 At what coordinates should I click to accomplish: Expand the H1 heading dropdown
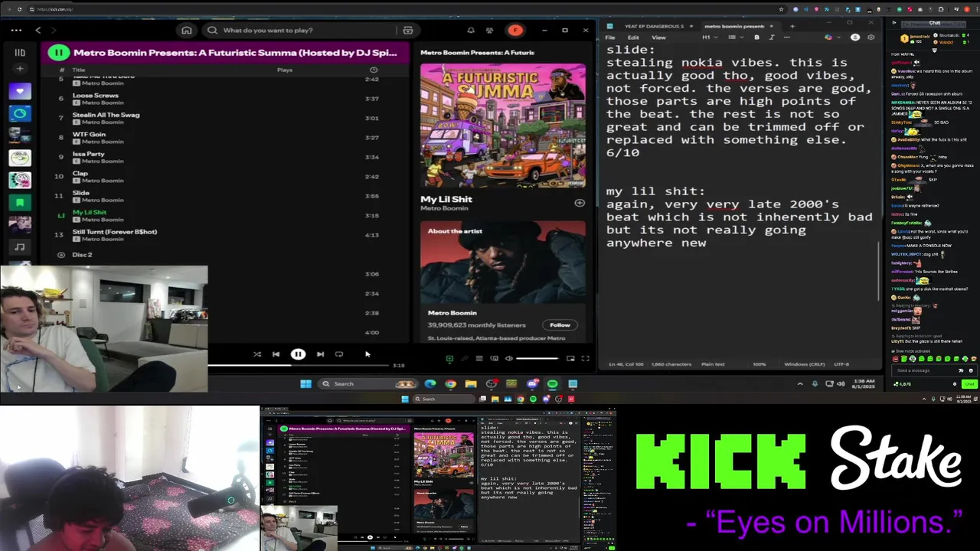(708, 37)
